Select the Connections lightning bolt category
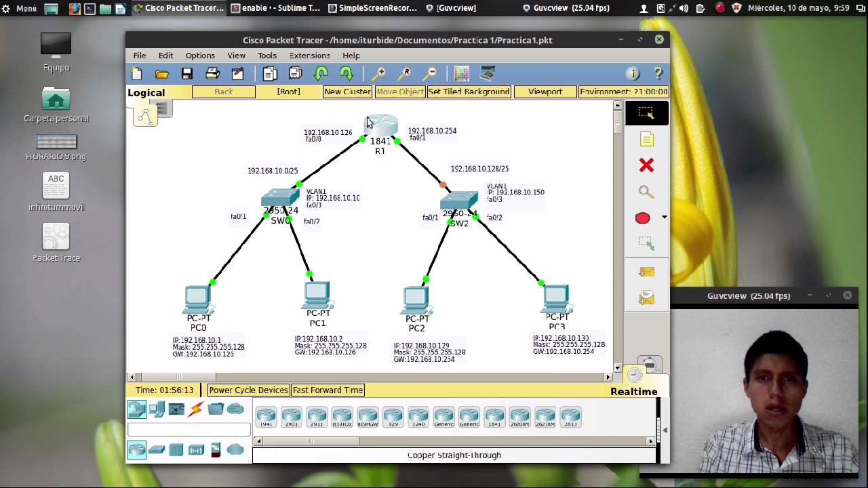This screenshot has height=488, width=868. click(x=196, y=409)
